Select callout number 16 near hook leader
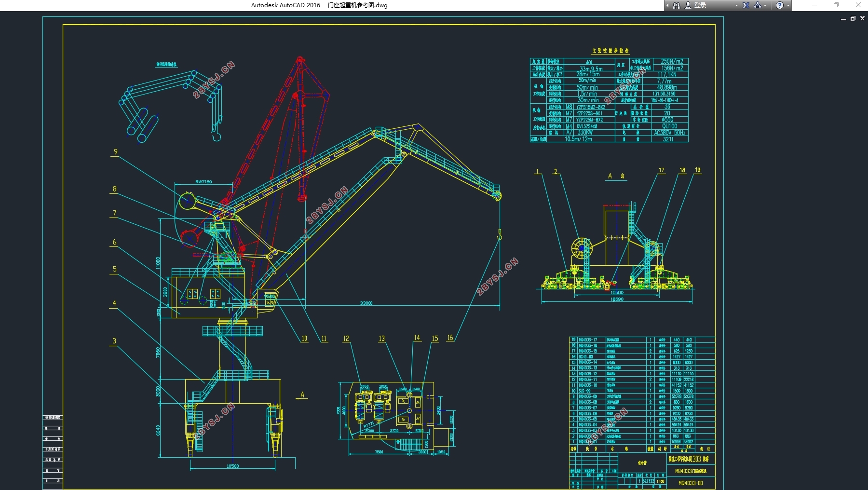 point(450,338)
